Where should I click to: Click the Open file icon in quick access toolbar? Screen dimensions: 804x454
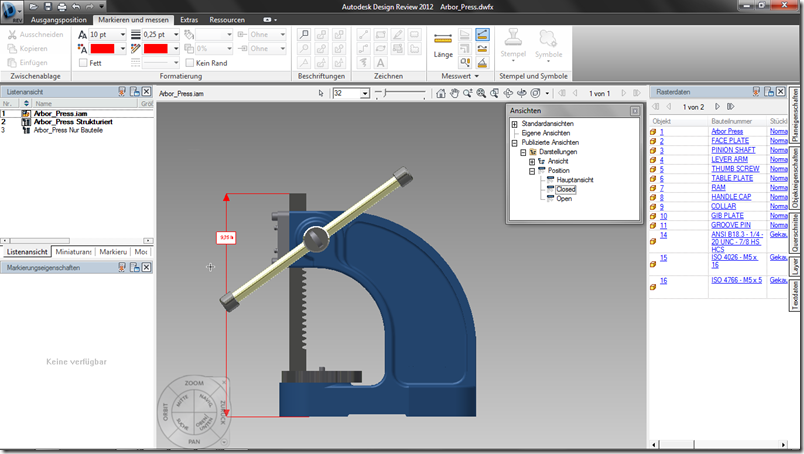(x=33, y=7)
